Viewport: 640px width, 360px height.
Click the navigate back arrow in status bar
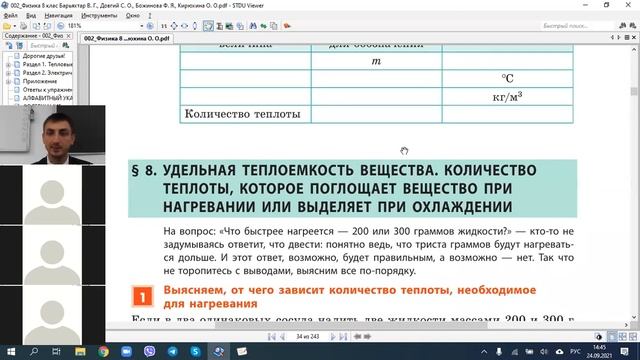coord(357,336)
